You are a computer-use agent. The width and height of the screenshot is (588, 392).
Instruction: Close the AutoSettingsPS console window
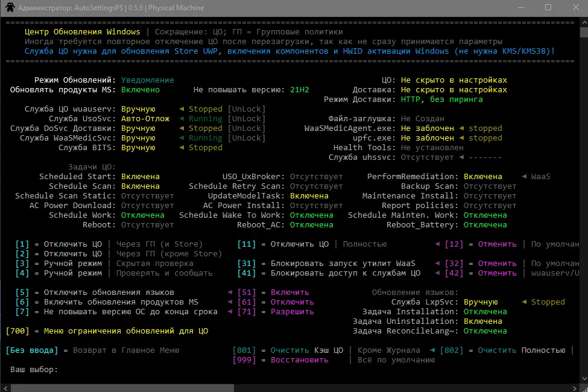click(x=575, y=8)
